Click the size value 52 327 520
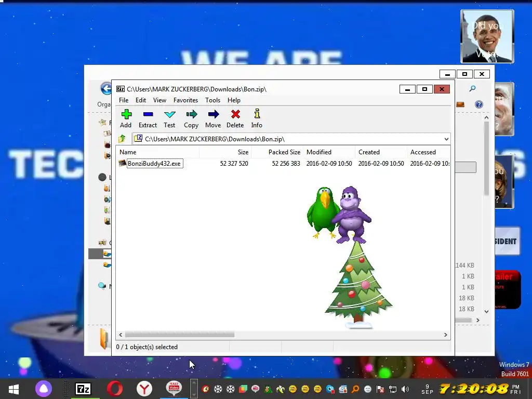The height and width of the screenshot is (399, 532). point(234,164)
